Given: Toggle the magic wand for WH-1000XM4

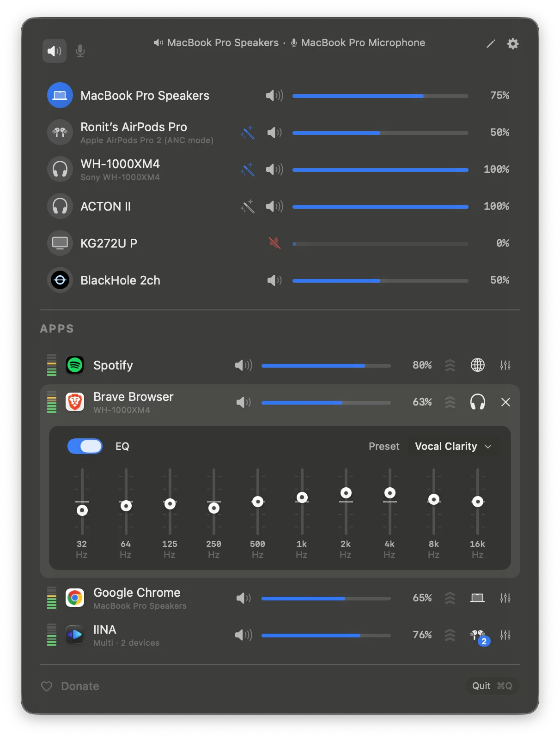Looking at the screenshot, I should click(x=248, y=170).
